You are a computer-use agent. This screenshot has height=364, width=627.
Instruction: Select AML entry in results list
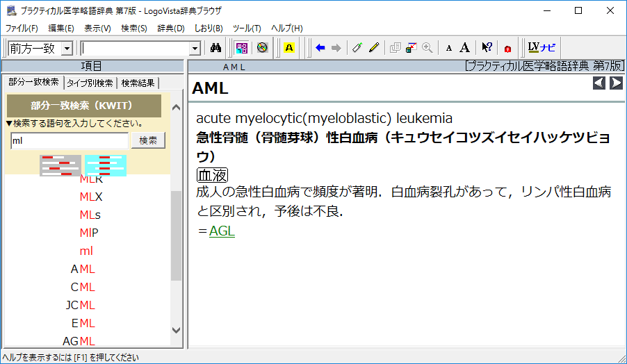pos(83,269)
